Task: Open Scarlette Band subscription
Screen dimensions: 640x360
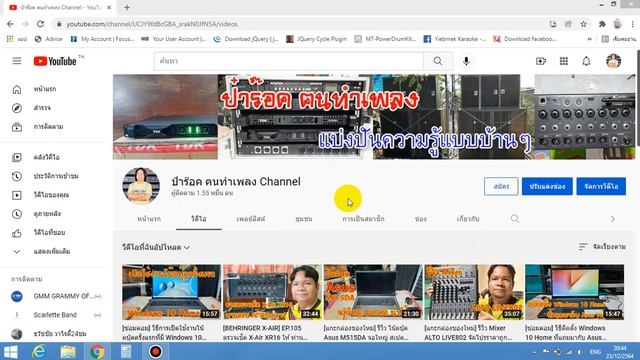Action: click(x=56, y=315)
